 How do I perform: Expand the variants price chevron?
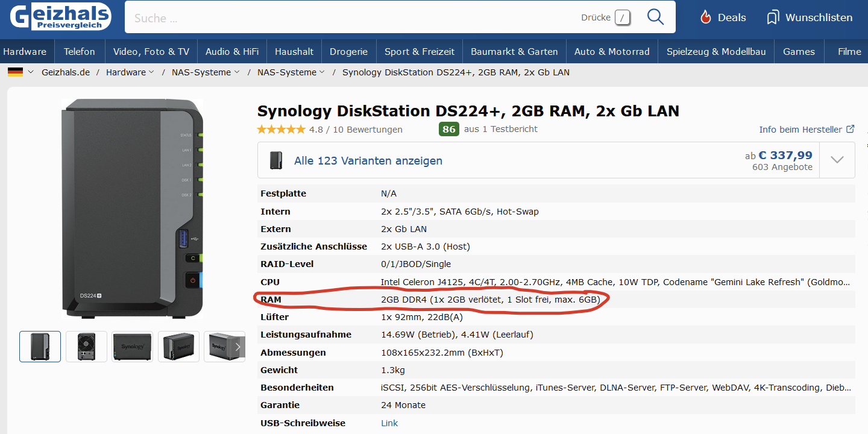tap(837, 160)
